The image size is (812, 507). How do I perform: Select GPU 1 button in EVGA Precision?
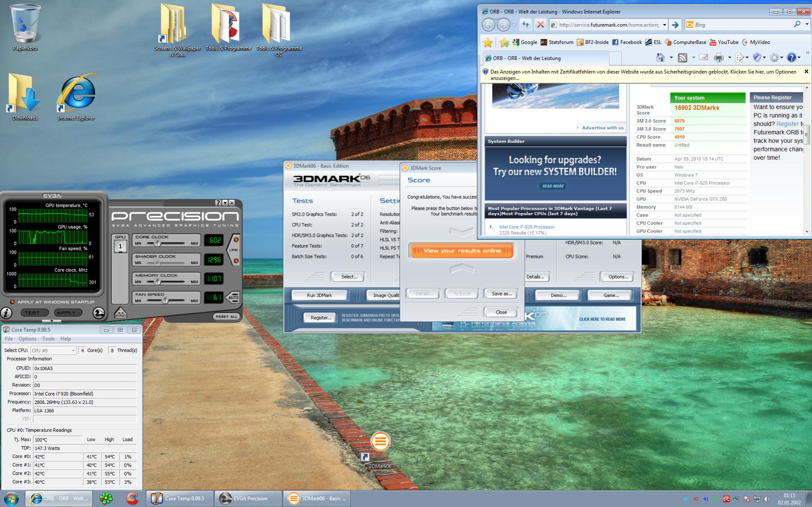pos(120,246)
